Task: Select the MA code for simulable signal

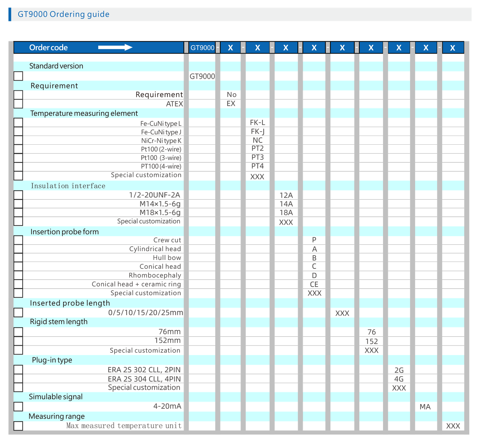Action: [x=425, y=407]
